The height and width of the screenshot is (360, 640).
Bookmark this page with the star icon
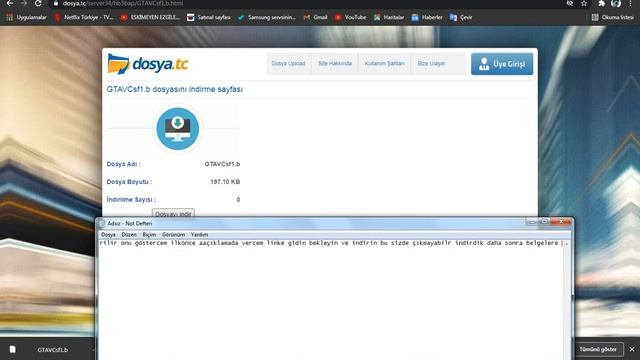click(x=584, y=3)
